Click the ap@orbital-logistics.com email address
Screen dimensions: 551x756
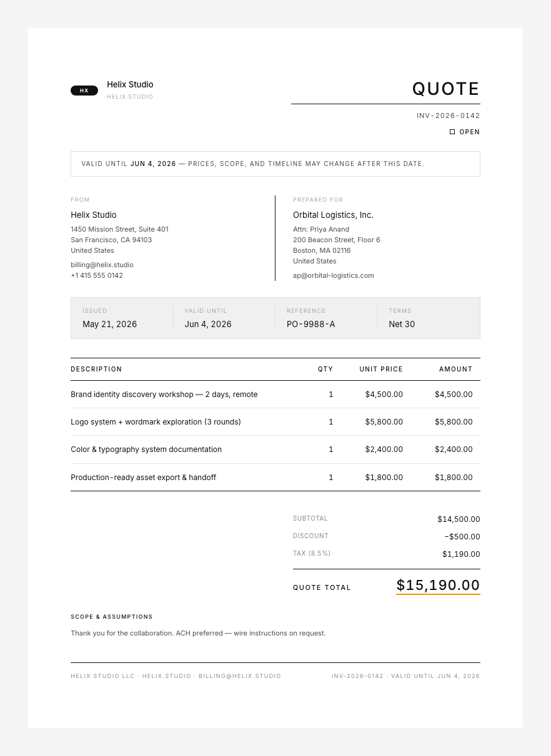334,275
